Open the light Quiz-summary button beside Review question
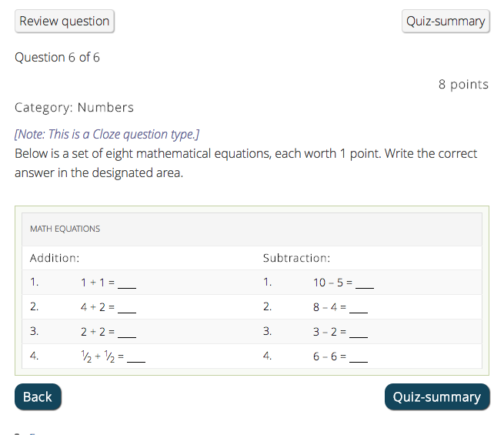This screenshot has width=504, height=435. coord(446,22)
